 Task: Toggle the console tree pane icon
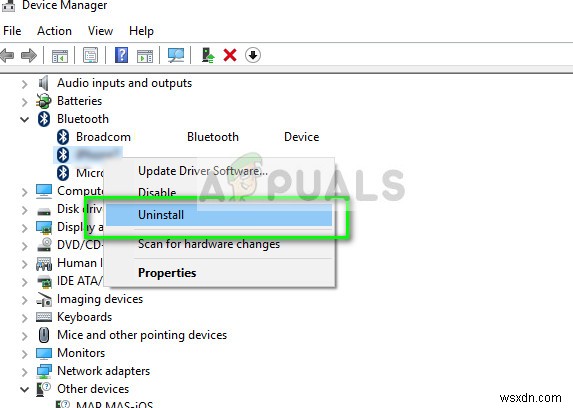click(x=60, y=56)
